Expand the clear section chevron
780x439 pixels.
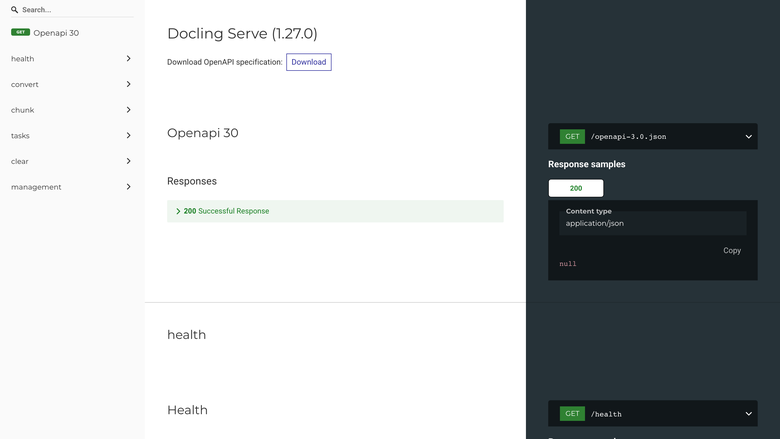[x=128, y=161]
